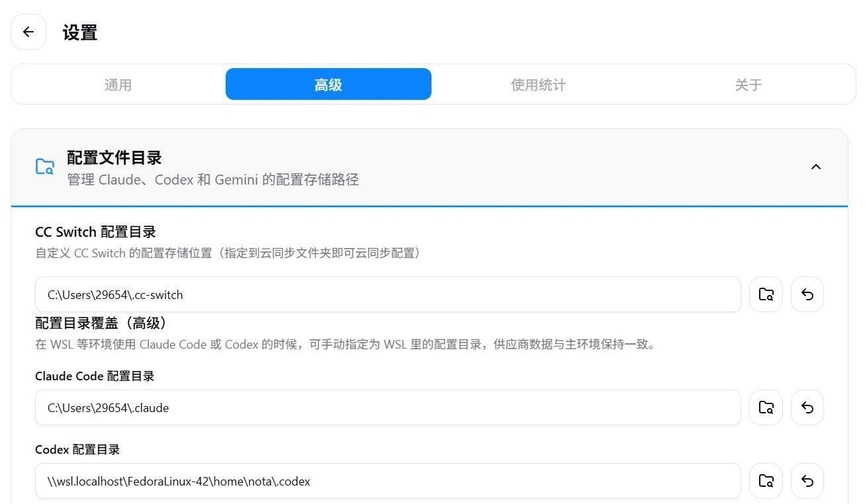Reset Codex config directory path
Image resolution: width=865 pixels, height=504 pixels.
tap(807, 481)
